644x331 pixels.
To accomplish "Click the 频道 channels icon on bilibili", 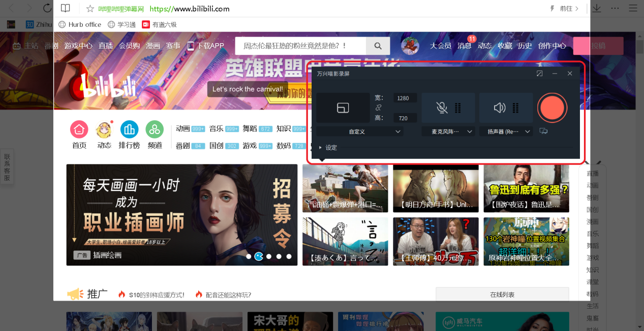I will (155, 130).
